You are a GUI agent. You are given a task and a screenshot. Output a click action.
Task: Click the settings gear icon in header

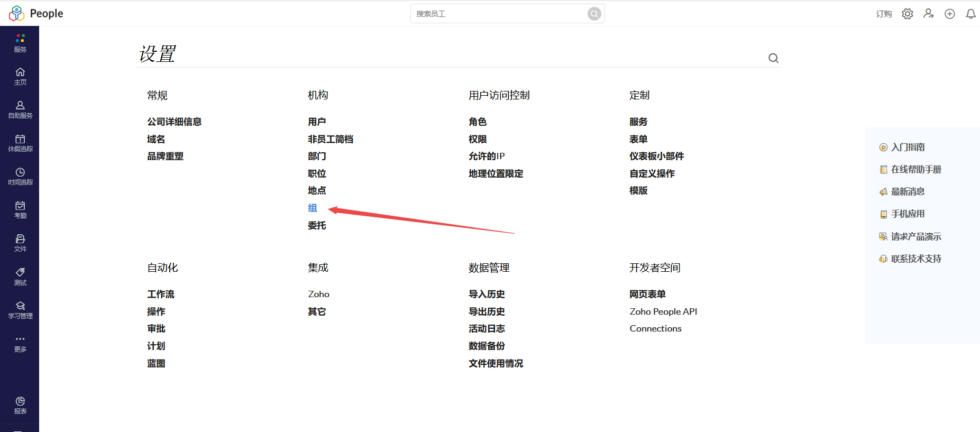tap(908, 14)
